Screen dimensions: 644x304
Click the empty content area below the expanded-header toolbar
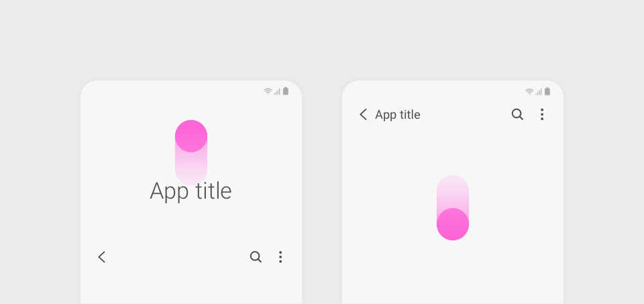[x=191, y=288]
